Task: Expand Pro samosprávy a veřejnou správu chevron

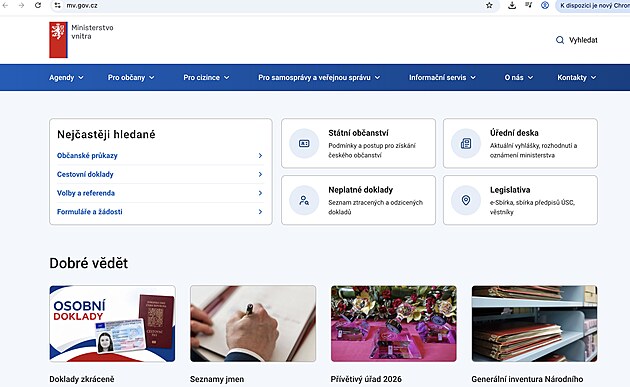Action: coord(377,78)
